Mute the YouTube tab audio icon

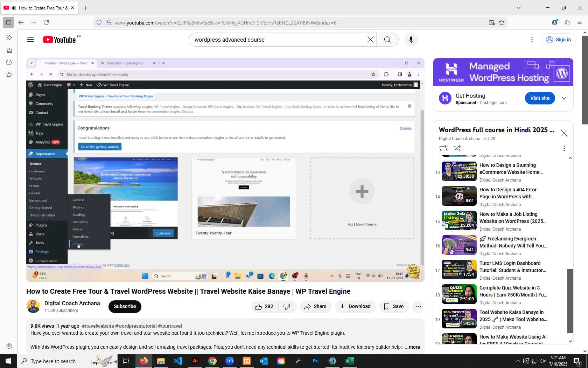pos(14,8)
